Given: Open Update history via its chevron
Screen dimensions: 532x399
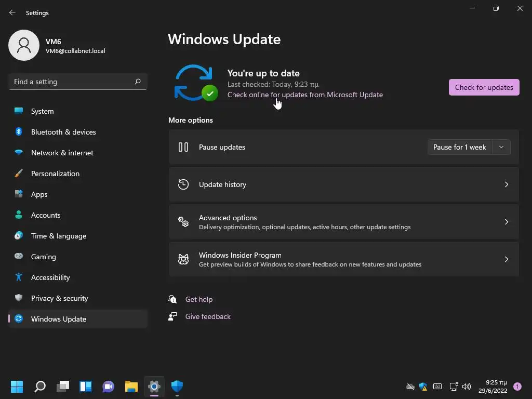Looking at the screenshot, I should click(x=506, y=184).
